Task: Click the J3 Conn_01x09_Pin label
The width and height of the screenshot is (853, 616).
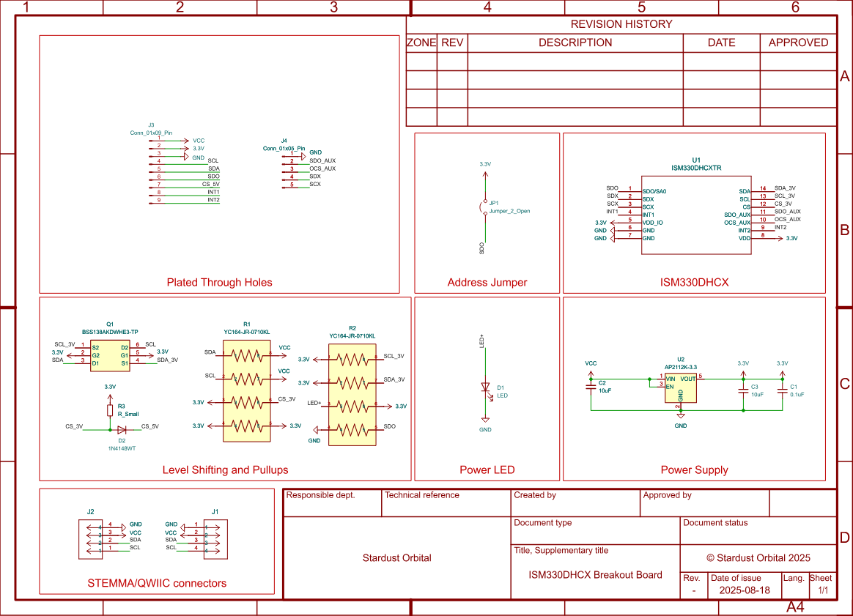Action: 151,133
